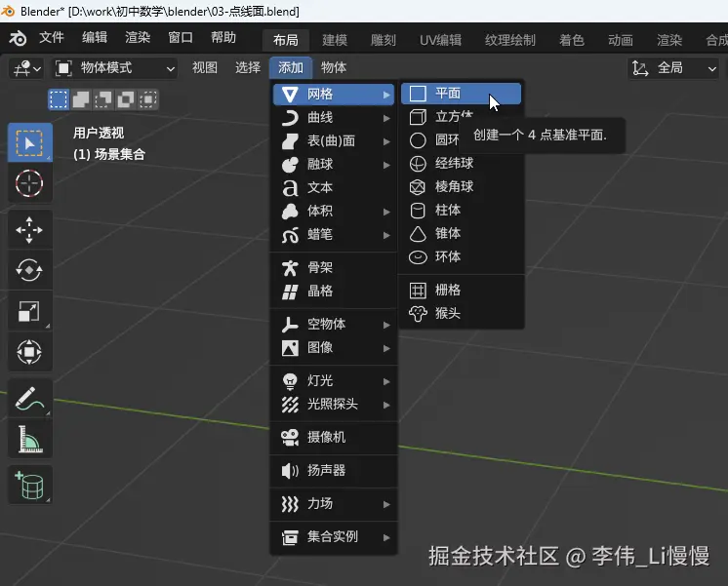
Task: Add a 摄像机 camera object
Action: (x=334, y=438)
